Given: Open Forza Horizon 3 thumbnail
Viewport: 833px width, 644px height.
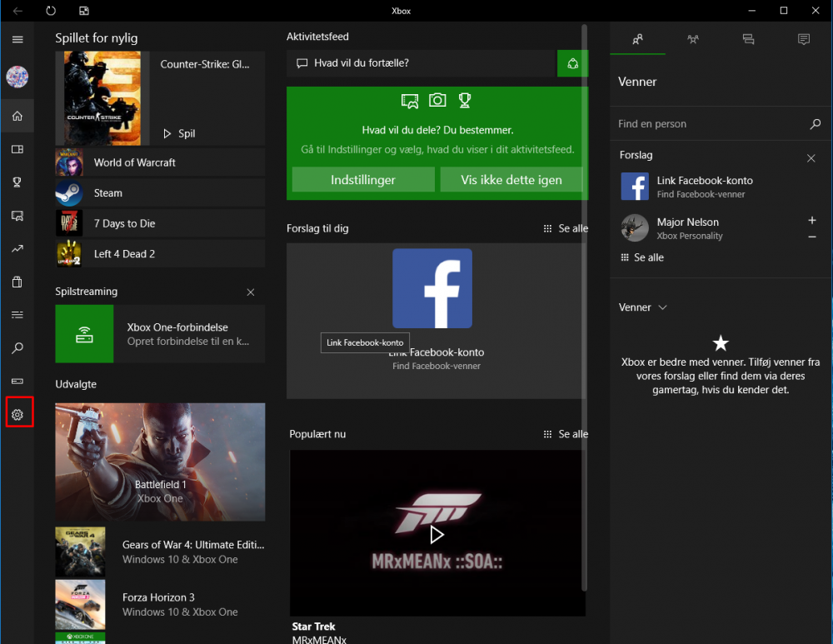Looking at the screenshot, I should [x=80, y=605].
